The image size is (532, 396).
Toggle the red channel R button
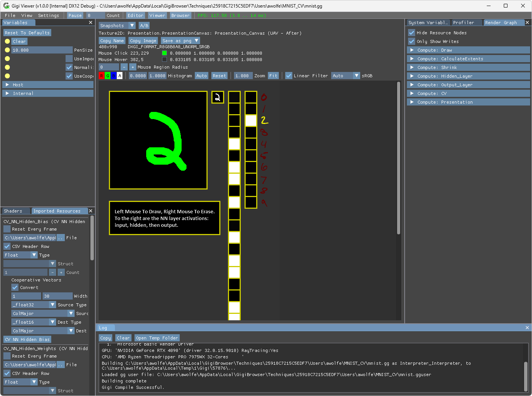click(101, 76)
